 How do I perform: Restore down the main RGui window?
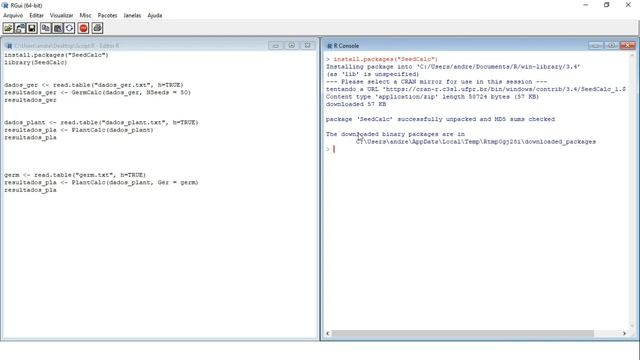[607, 5]
